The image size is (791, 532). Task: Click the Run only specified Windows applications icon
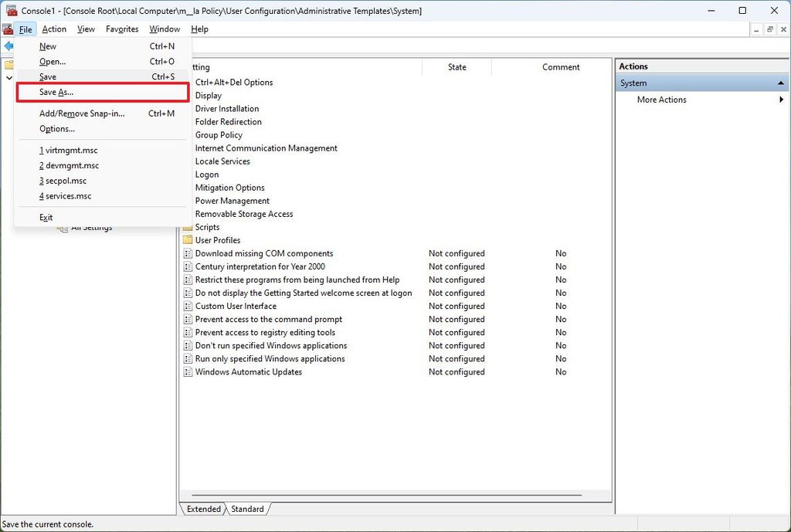coord(187,358)
